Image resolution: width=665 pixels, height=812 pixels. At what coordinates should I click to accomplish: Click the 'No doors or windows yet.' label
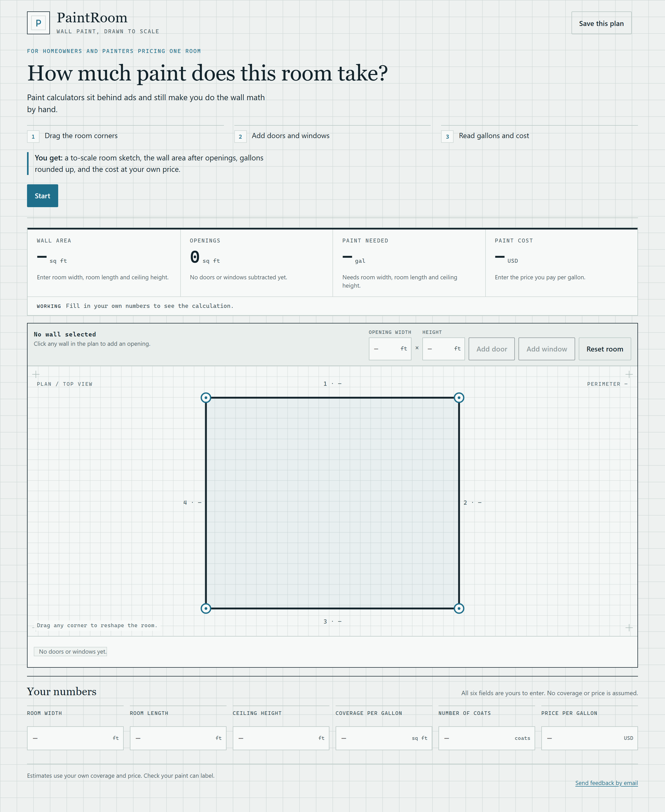70,652
